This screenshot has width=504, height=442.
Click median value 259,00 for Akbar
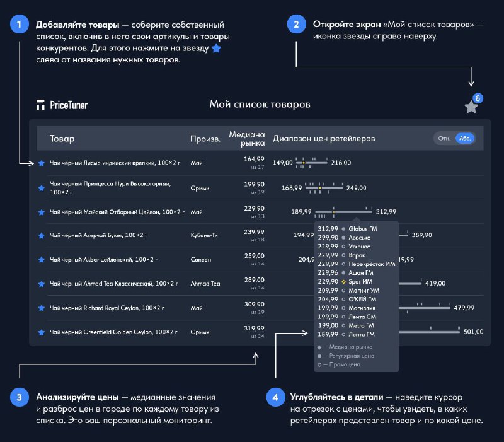[254, 256]
